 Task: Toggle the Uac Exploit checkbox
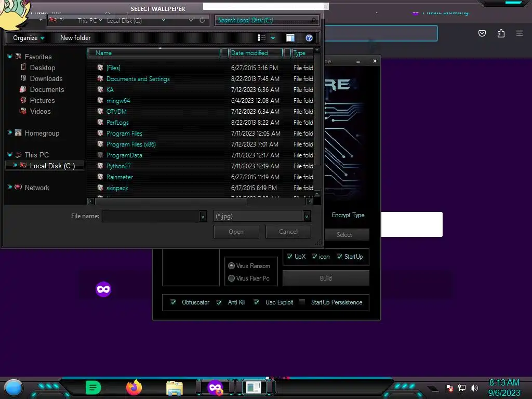click(257, 302)
